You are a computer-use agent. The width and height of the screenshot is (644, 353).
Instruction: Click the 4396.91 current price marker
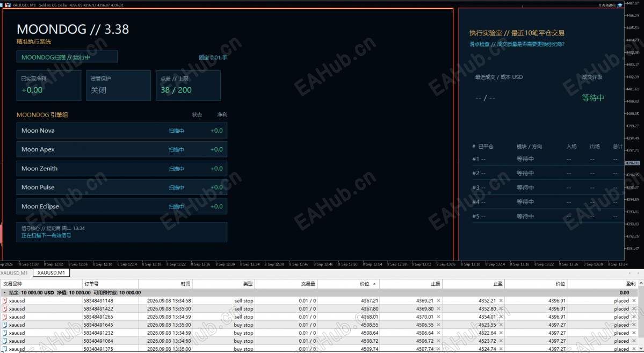(x=633, y=163)
